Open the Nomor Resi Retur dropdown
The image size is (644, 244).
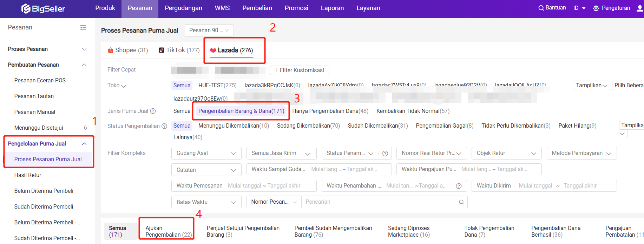[432, 153]
